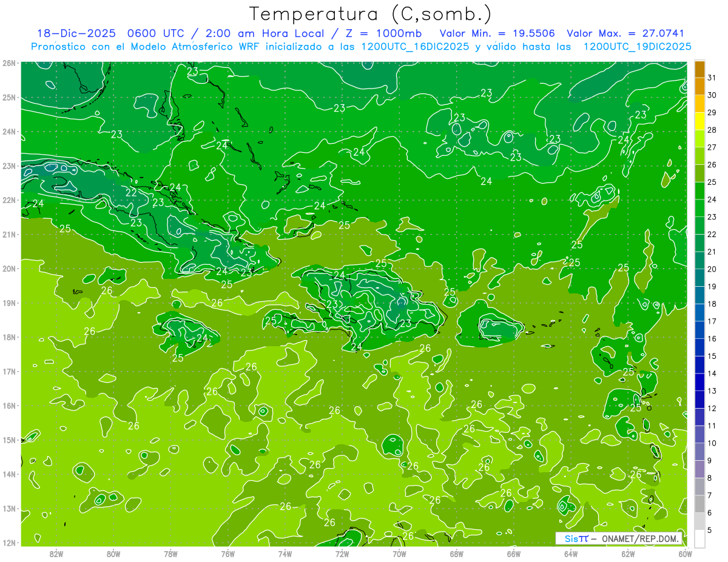728x562 pixels.
Task: Click the '30' label on the color legend
Action: [712, 95]
